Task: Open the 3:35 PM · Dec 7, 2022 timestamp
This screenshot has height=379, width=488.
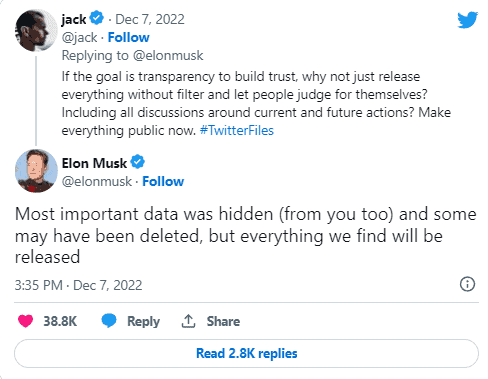Action: tap(78, 285)
